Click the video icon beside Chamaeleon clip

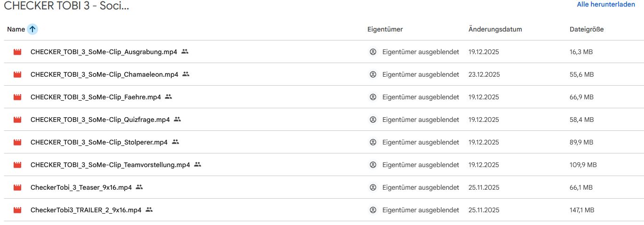point(17,74)
